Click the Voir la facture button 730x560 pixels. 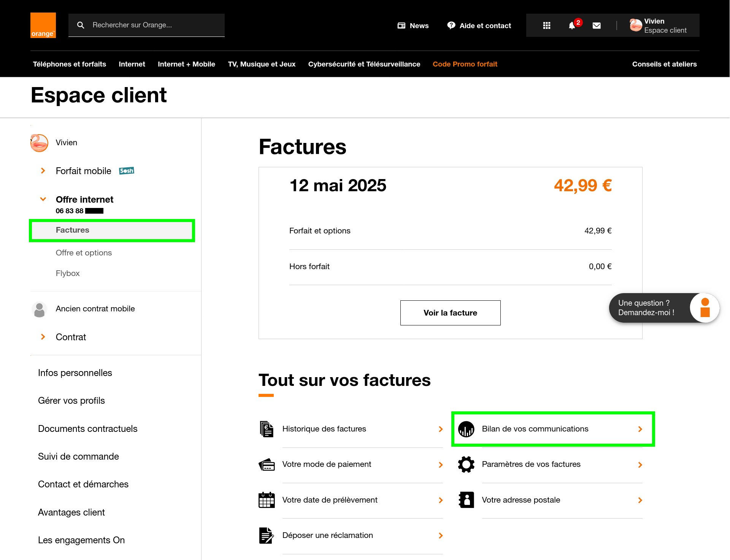click(451, 313)
